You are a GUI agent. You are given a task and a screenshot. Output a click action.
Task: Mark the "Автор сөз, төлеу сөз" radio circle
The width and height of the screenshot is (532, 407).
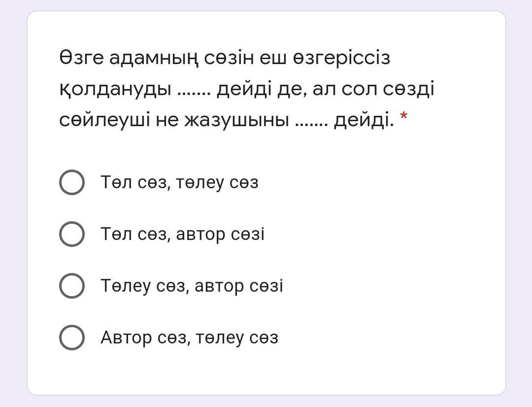pyautogui.click(x=72, y=338)
